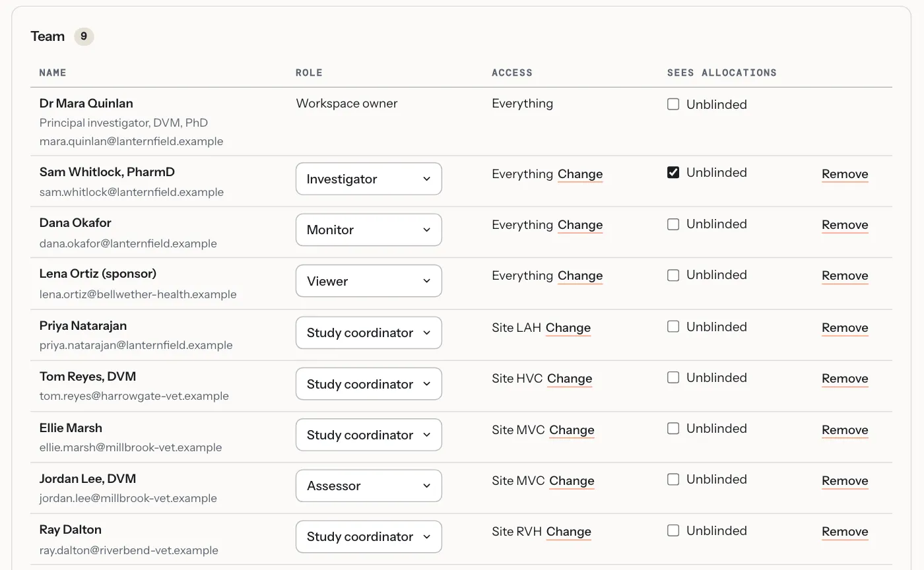Remove Tom Reyes from the team
The height and width of the screenshot is (570, 924).
click(x=845, y=379)
